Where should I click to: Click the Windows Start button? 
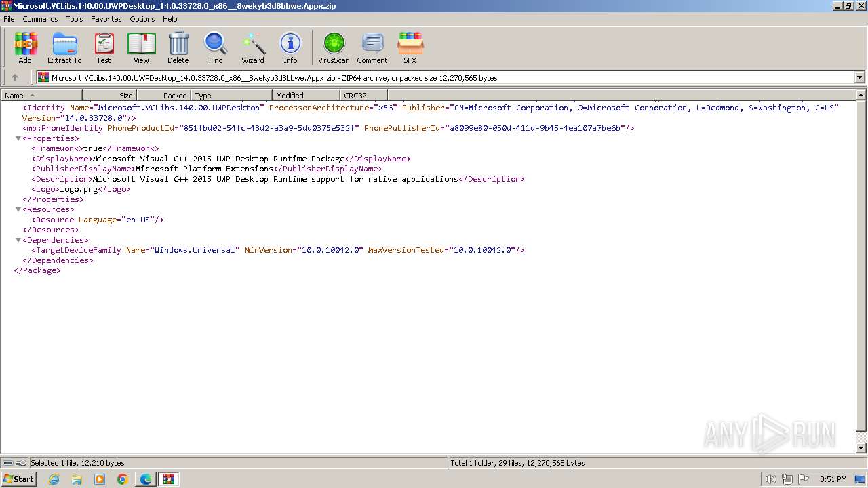18,479
